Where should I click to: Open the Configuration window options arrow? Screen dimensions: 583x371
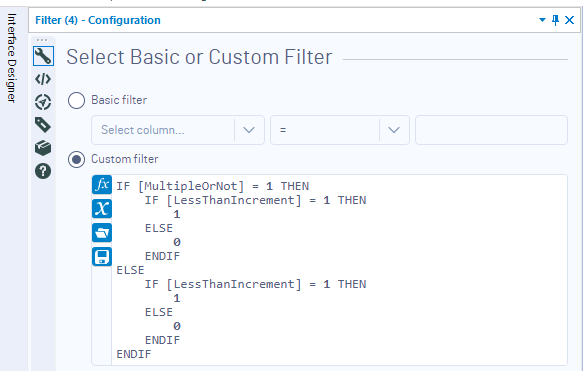[x=542, y=20]
